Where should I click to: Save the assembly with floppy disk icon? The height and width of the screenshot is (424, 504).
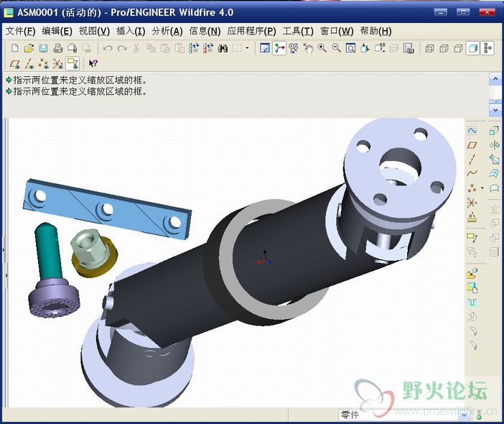pyautogui.click(x=43, y=49)
